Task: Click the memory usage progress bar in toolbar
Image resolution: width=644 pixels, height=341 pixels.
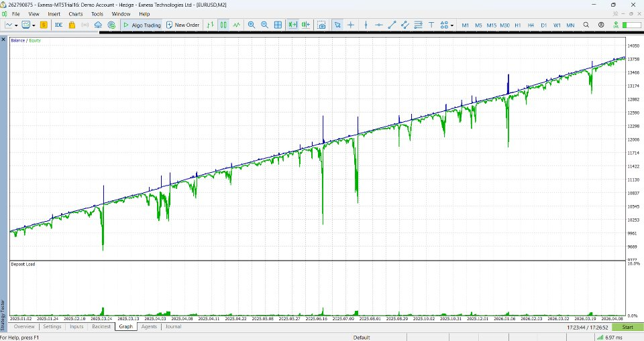Action: (x=632, y=25)
